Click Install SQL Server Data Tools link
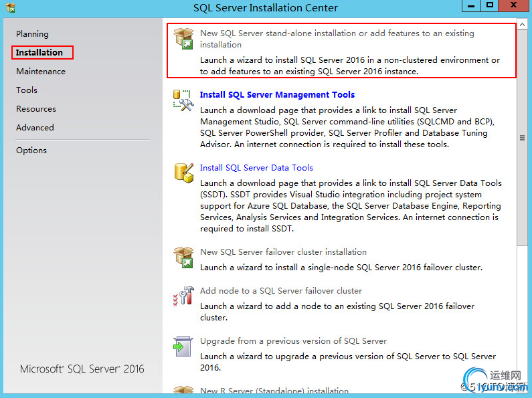 click(x=256, y=167)
